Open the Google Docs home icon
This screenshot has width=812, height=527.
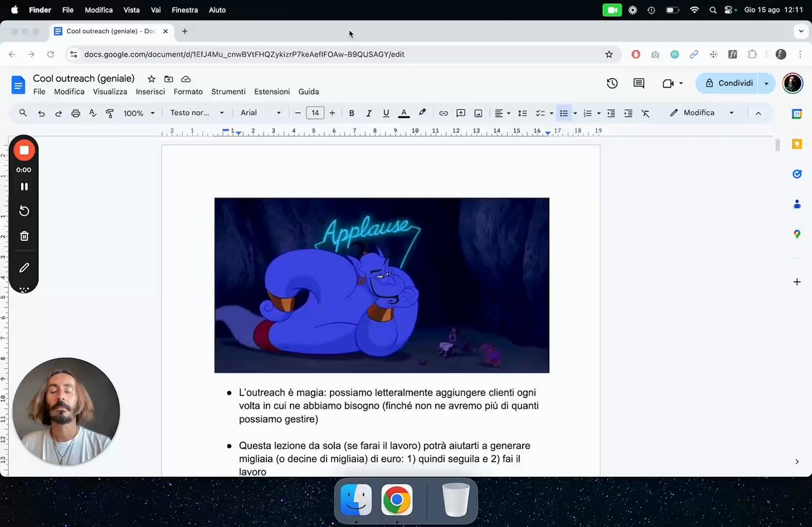point(18,84)
